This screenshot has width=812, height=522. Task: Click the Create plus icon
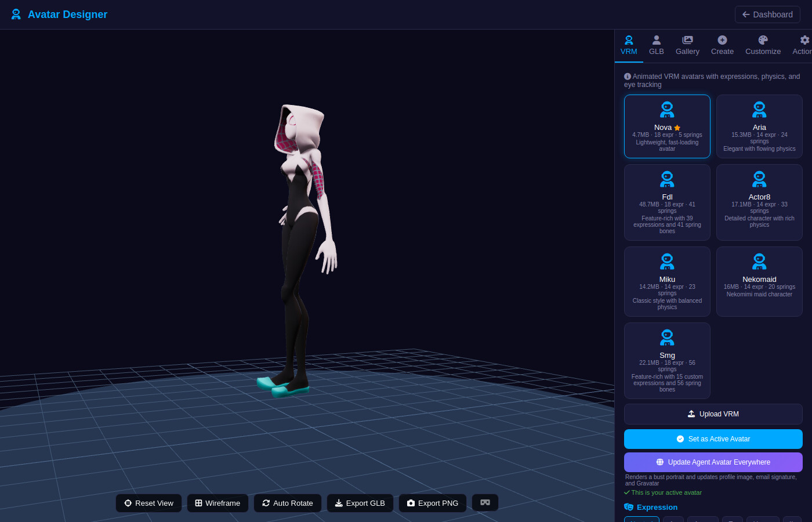click(722, 40)
